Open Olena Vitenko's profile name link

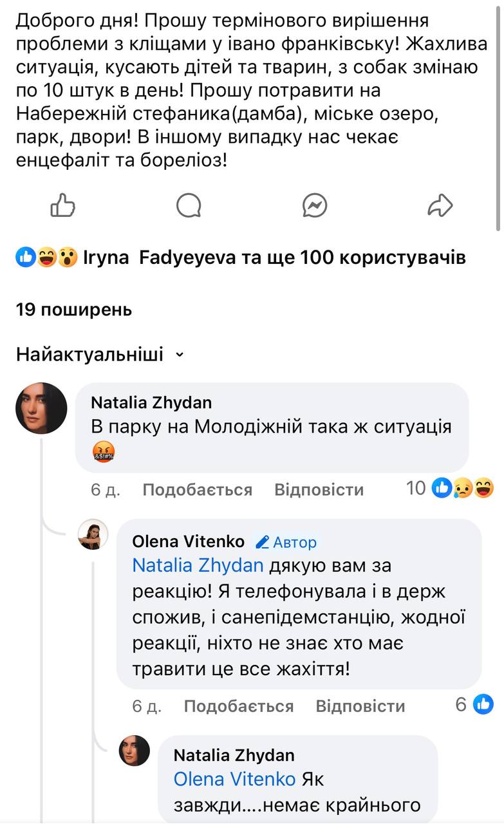[188, 541]
